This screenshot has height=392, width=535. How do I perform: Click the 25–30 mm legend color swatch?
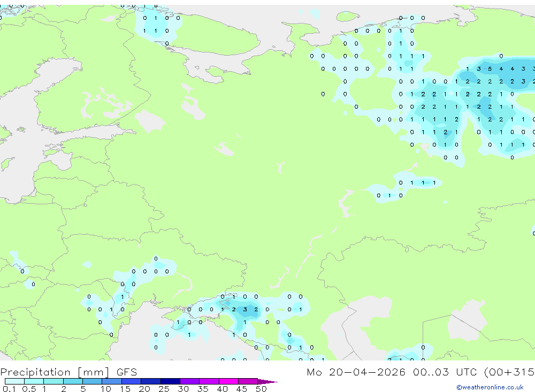pos(170,381)
